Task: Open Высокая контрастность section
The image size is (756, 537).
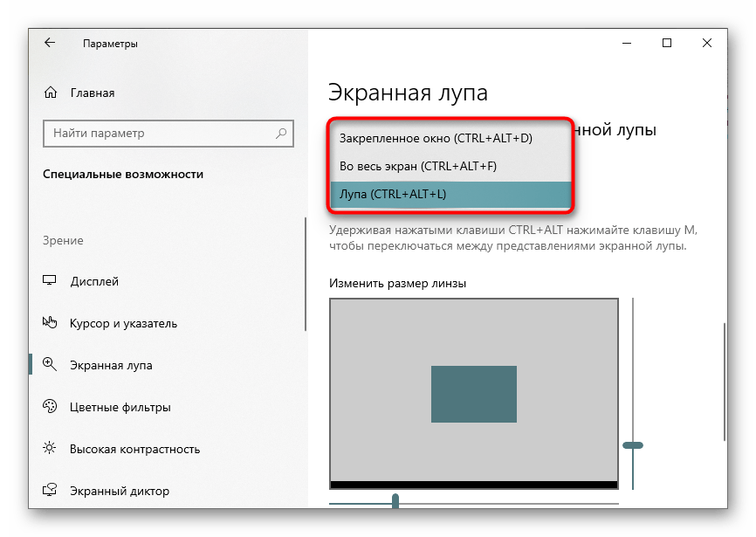Action: click(134, 450)
